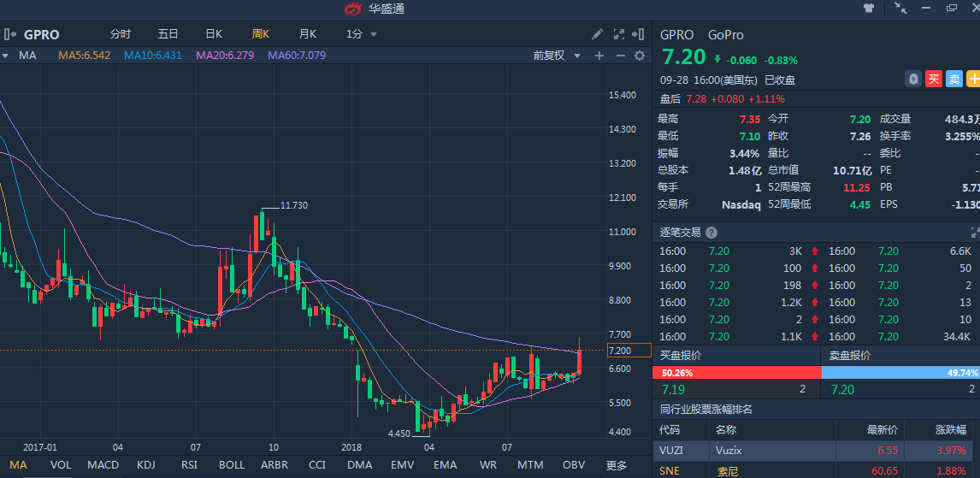Select the MA indicator tab

coord(18,465)
